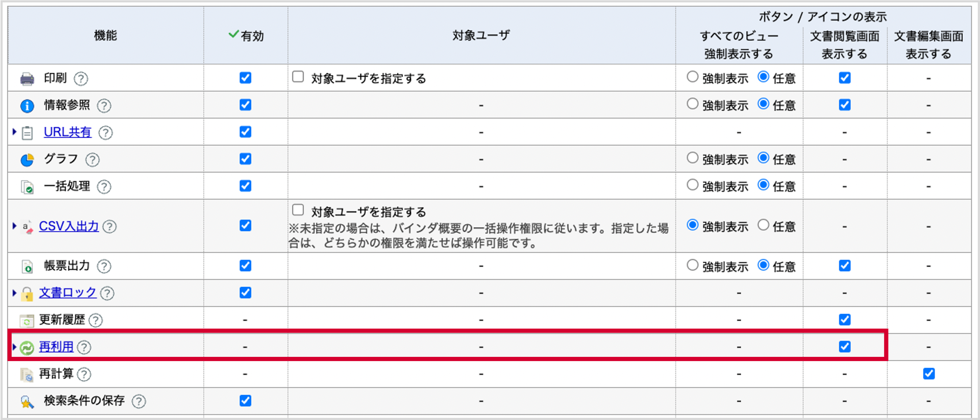
Task: Click the clipboard icon for URL共有
Action: (27, 133)
